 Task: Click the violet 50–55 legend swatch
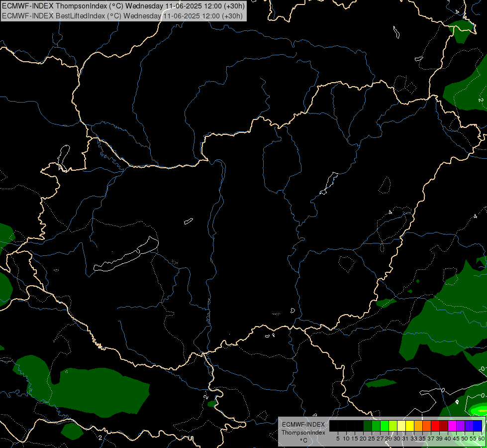469,426
